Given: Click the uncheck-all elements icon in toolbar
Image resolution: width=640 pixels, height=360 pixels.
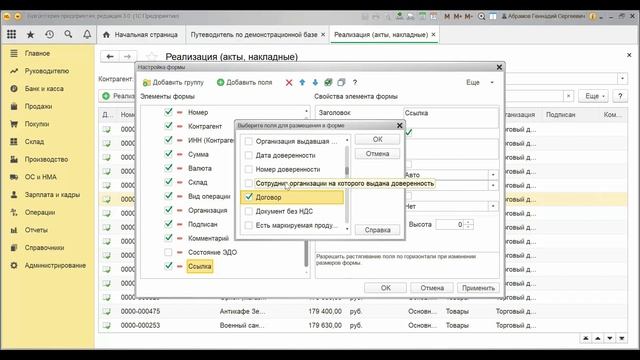Looking at the screenshot, I should [x=341, y=82].
